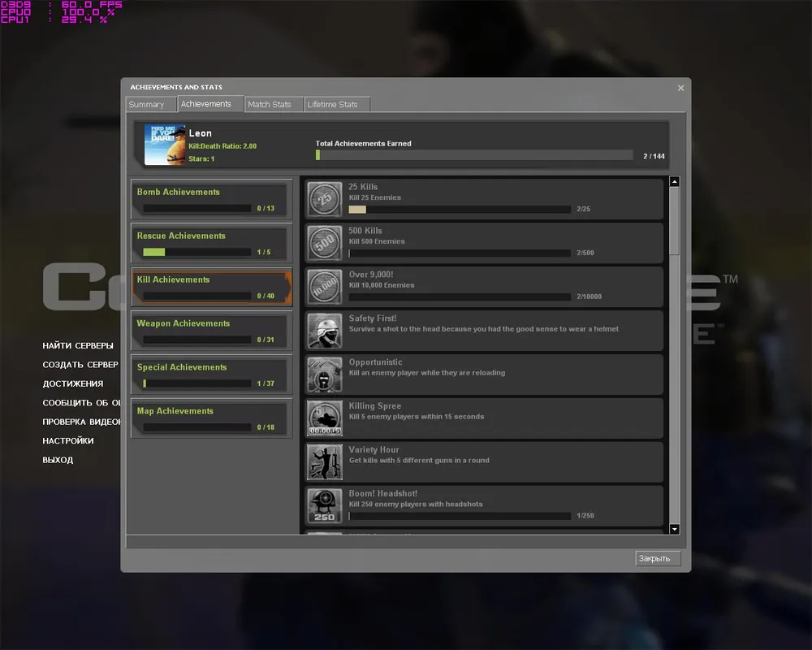
Task: Open the Lifetime Stats tab
Action: click(x=336, y=104)
